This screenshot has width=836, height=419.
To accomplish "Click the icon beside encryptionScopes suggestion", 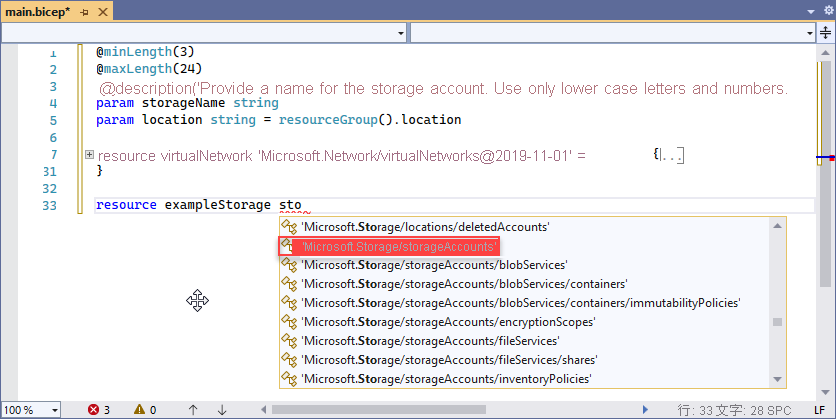I will (289, 322).
